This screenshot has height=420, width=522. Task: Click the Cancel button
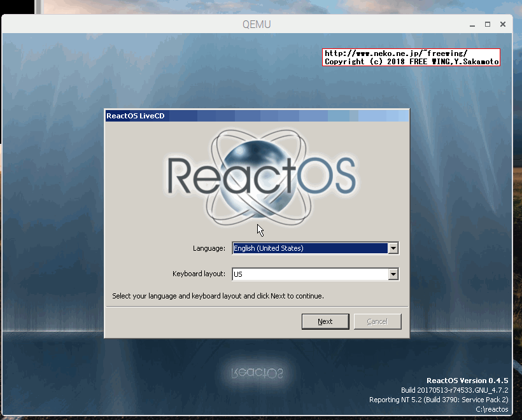pos(377,321)
